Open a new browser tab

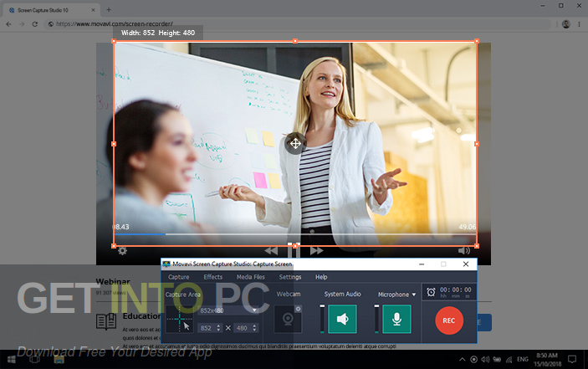point(109,10)
